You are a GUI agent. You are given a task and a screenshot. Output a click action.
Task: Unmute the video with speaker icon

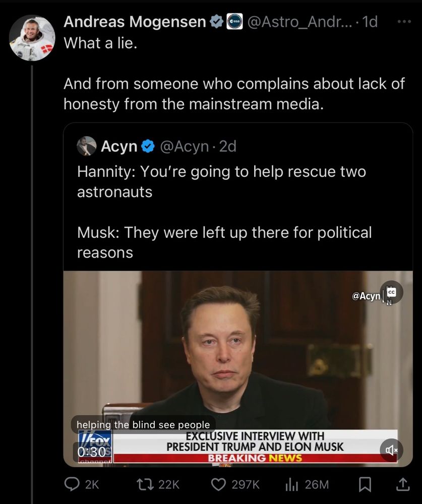(x=391, y=450)
